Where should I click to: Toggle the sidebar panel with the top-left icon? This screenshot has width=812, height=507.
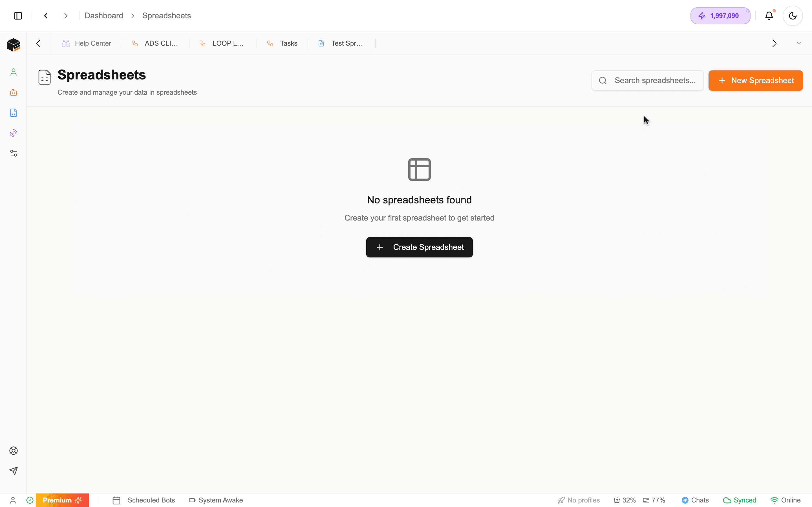tap(18, 15)
